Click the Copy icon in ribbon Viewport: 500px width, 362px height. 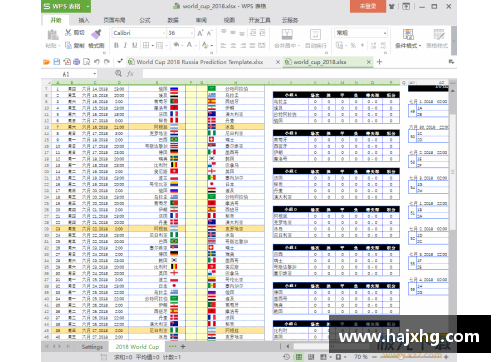[x=68, y=45]
